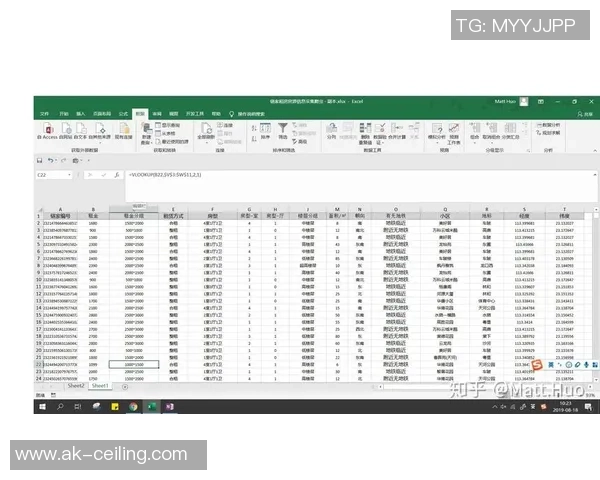Image resolution: width=600 pixels, height=480 pixels.
Task: Switch to the 开始 (Home) ribbon tab
Action: [63, 114]
